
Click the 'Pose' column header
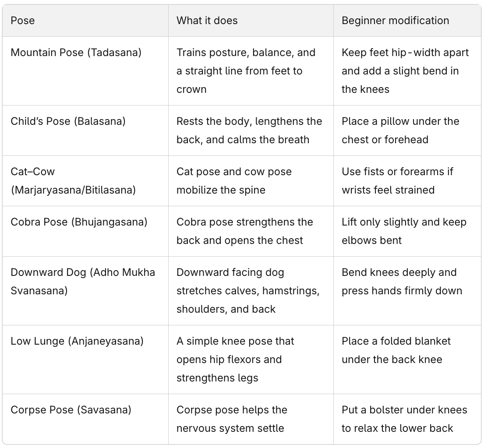[x=85, y=21]
